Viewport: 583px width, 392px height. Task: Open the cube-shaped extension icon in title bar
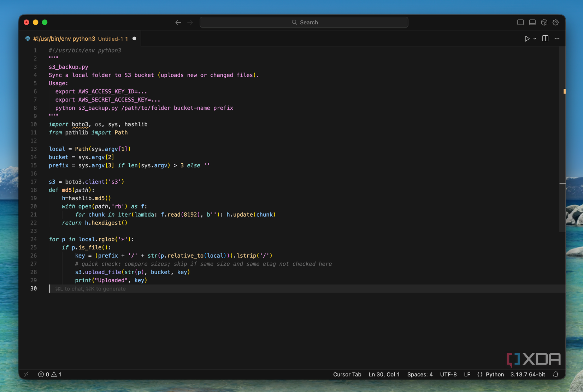544,22
